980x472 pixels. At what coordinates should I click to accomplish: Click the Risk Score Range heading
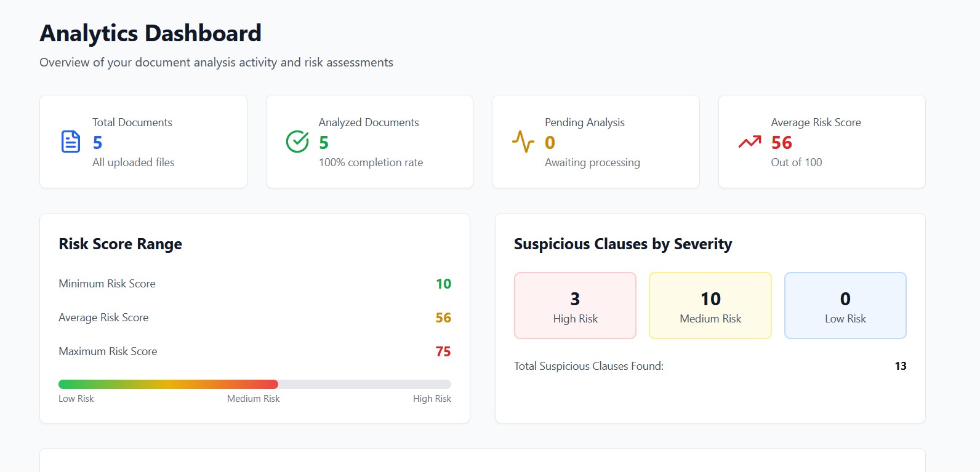point(121,244)
